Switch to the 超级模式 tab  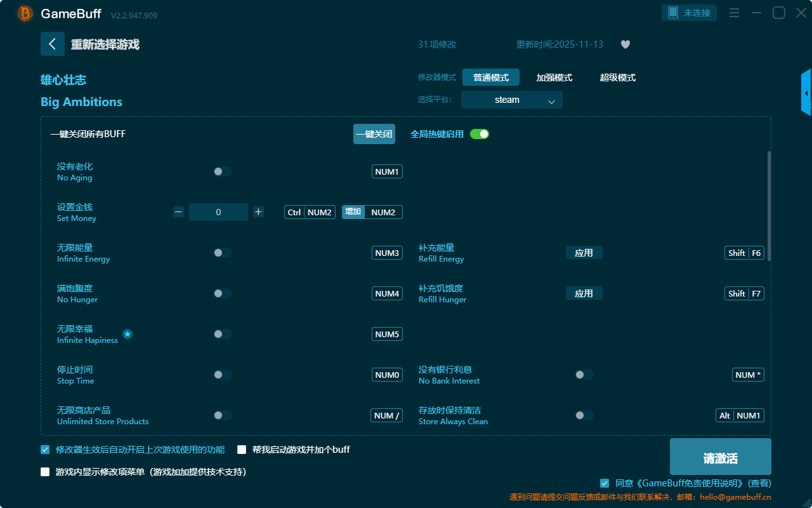tap(617, 77)
